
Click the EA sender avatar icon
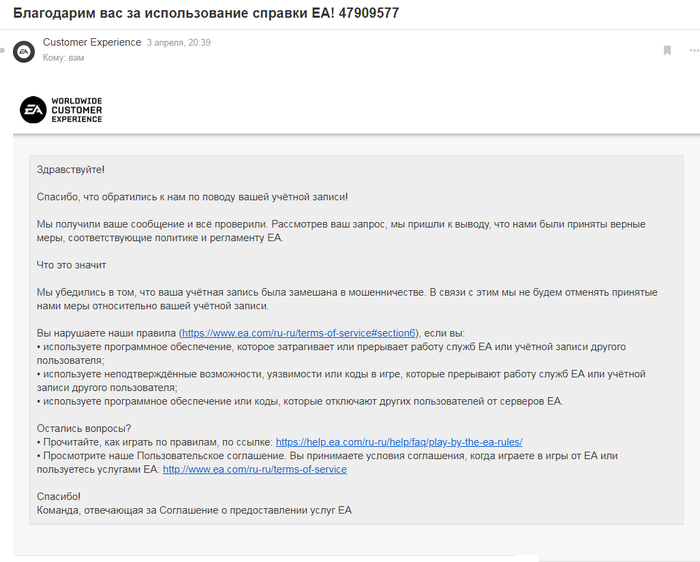23,50
